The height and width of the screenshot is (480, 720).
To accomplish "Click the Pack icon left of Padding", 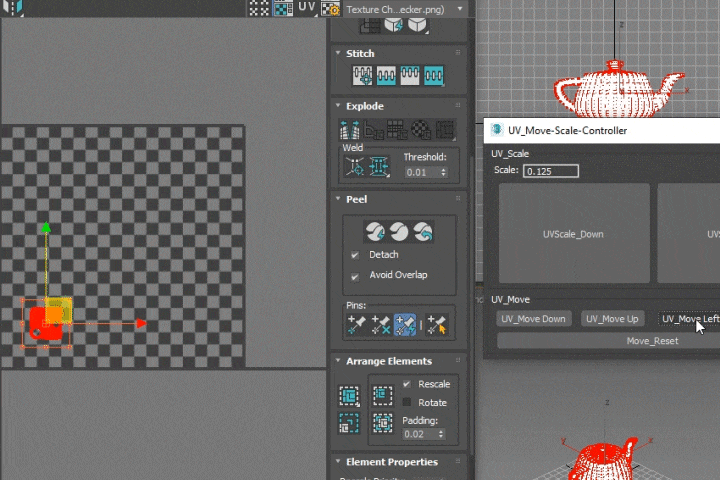I will click(382, 423).
